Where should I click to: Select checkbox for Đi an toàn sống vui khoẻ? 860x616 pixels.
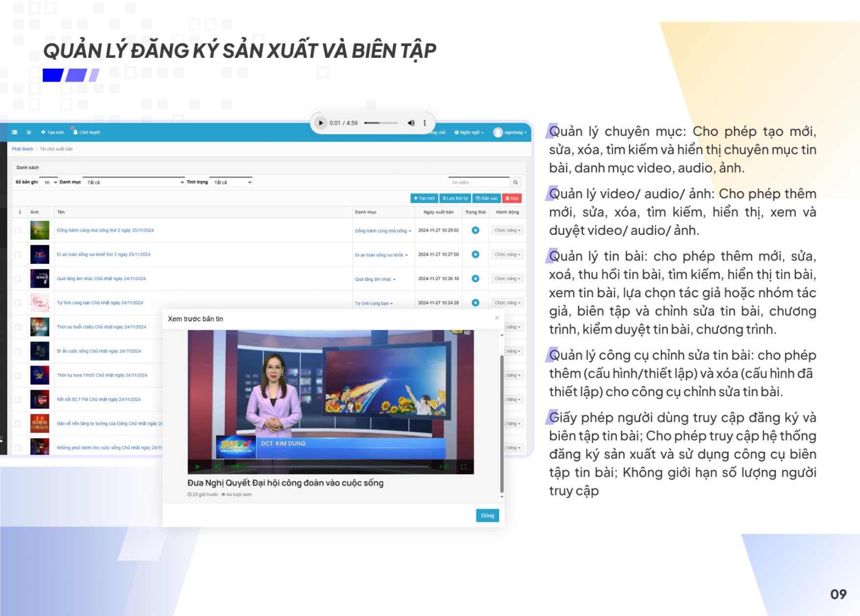click(x=18, y=255)
